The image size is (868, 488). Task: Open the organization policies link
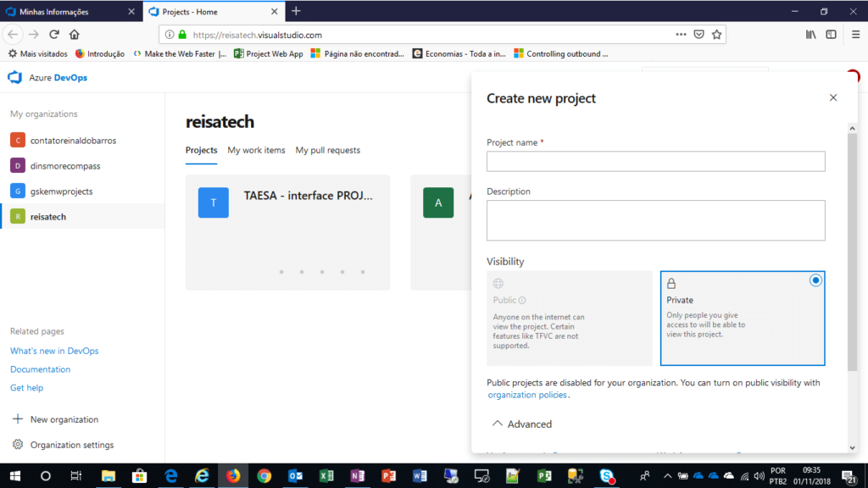click(x=527, y=395)
